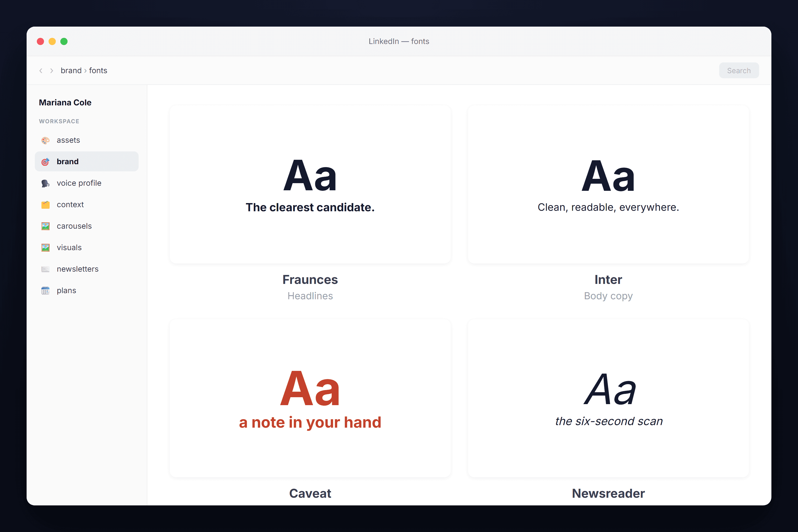
Task: Click the Fraunces font name
Action: 310,280
